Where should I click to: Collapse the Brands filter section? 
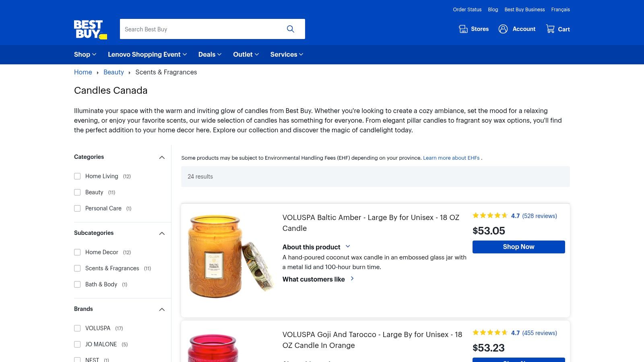pos(162,309)
